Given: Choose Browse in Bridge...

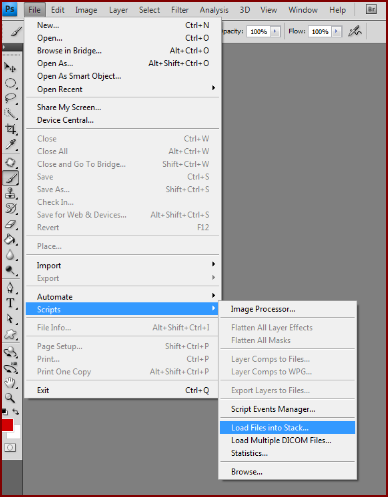Looking at the screenshot, I should pyautogui.click(x=123, y=51).
